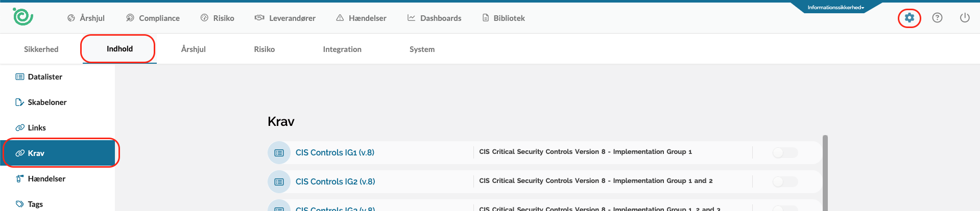Open the CIS Controls IG2 (v.8) link
This screenshot has height=211, width=980.
point(335,181)
